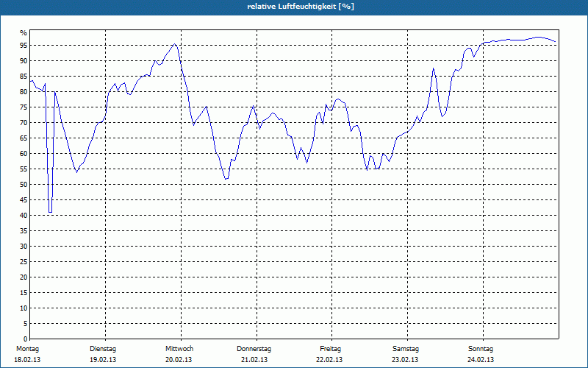Select the 'Samstag' day label
The width and height of the screenshot is (588, 368).
pyautogui.click(x=406, y=349)
